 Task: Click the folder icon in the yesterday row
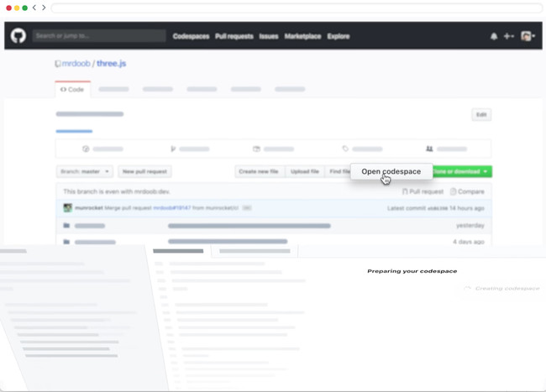(66, 226)
